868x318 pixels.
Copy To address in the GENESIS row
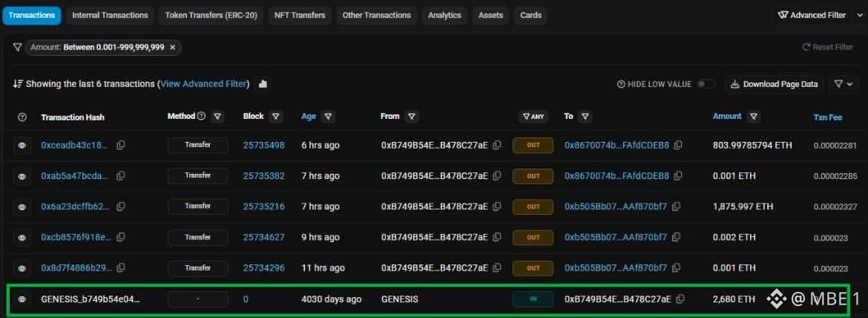[x=680, y=299]
